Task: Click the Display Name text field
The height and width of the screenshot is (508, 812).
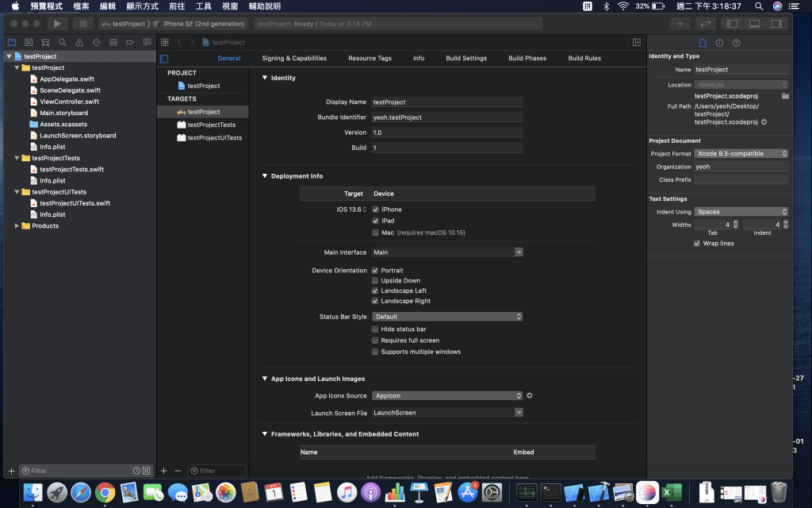Action: point(447,102)
